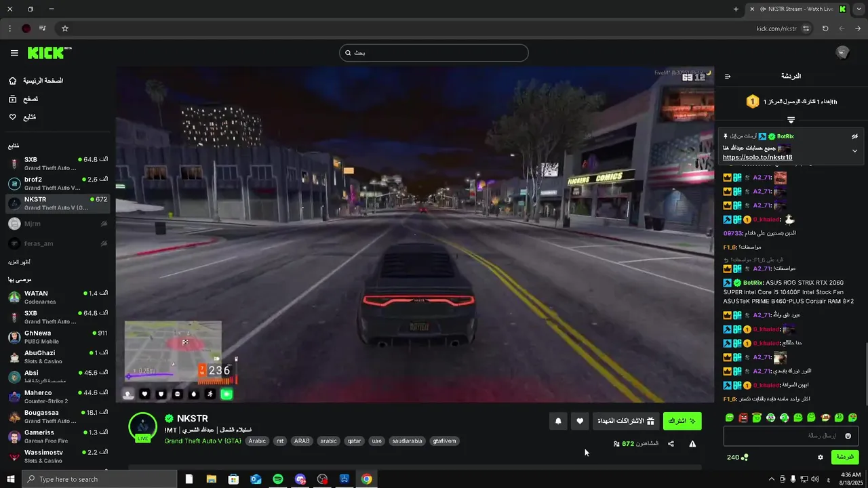Open WATAN recommended channel
The width and height of the screenshot is (868, 488).
[x=58, y=298]
